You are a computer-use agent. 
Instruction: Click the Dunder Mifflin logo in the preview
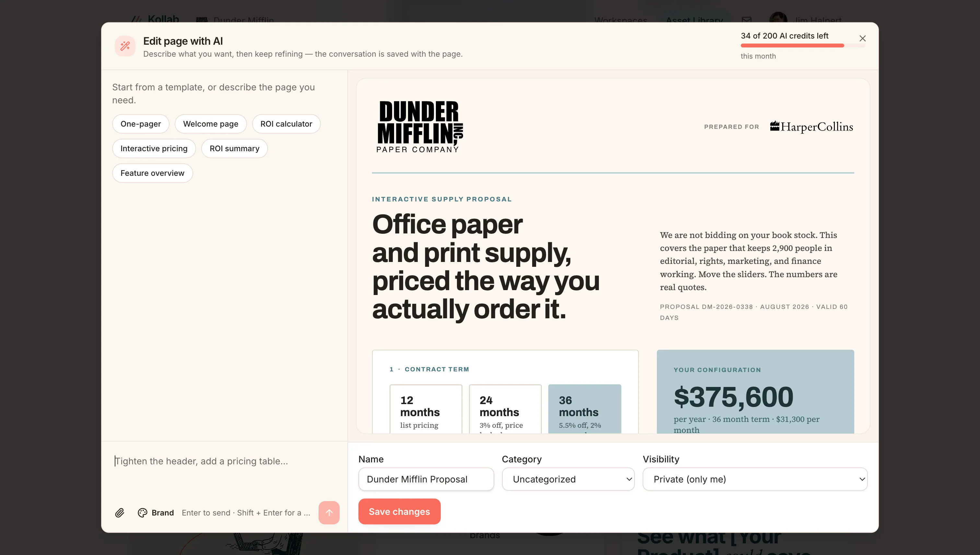click(x=420, y=127)
